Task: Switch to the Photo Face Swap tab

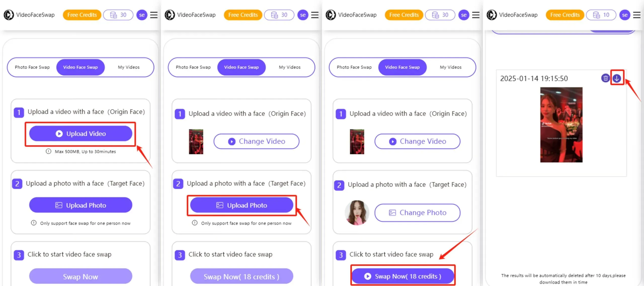Action: [32, 67]
